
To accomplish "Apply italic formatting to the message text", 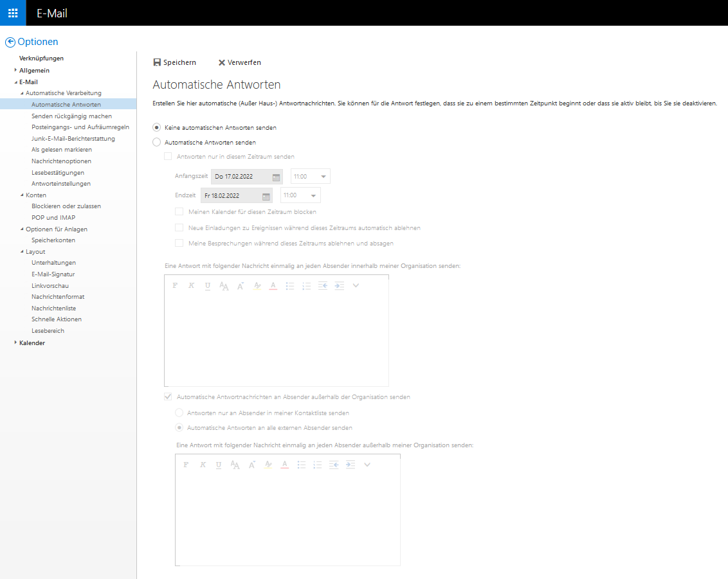I will click(191, 285).
